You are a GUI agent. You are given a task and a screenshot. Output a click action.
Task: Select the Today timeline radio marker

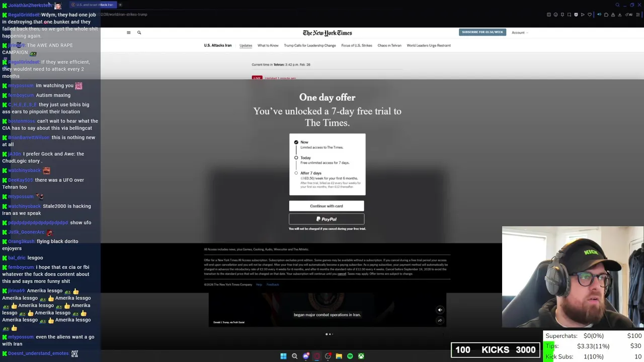coord(296,158)
